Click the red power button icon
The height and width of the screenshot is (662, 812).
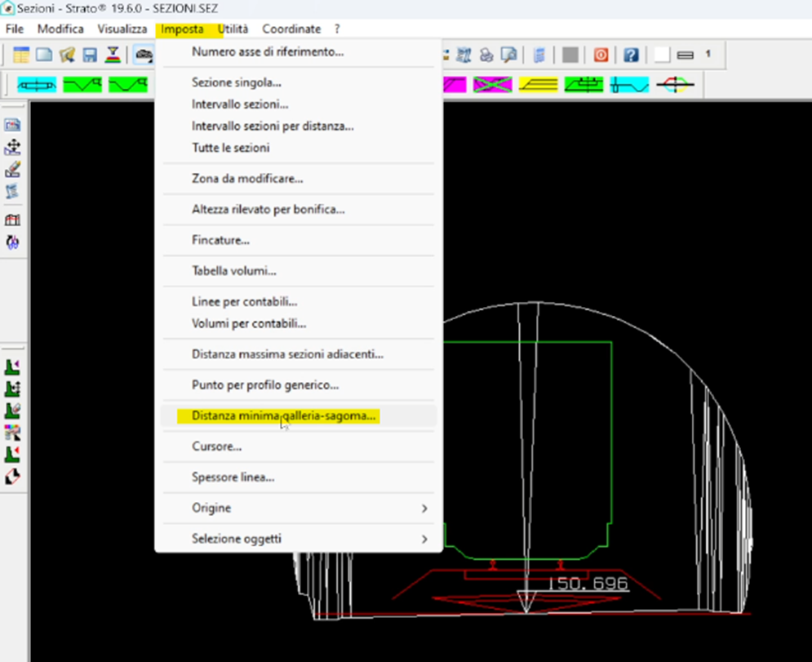pyautogui.click(x=601, y=56)
